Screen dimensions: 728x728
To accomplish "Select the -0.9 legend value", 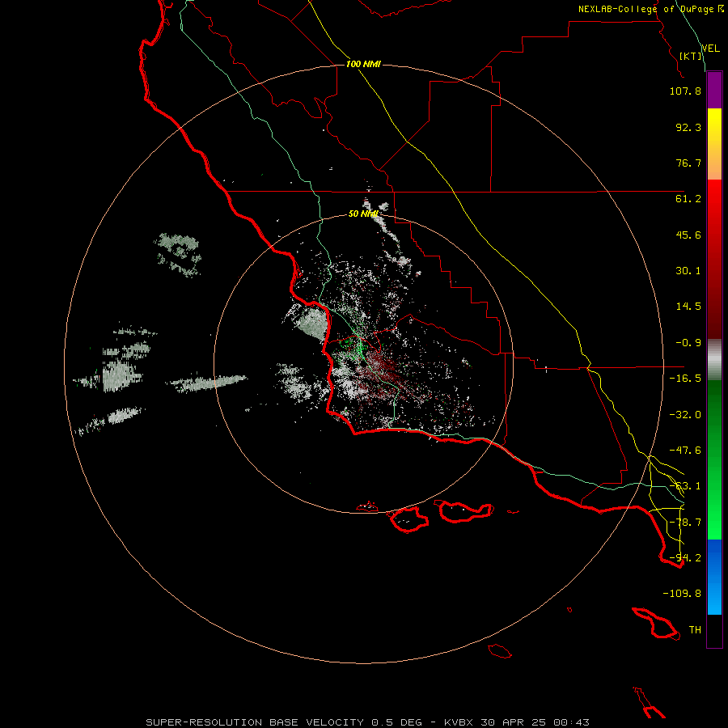I will tap(688, 343).
